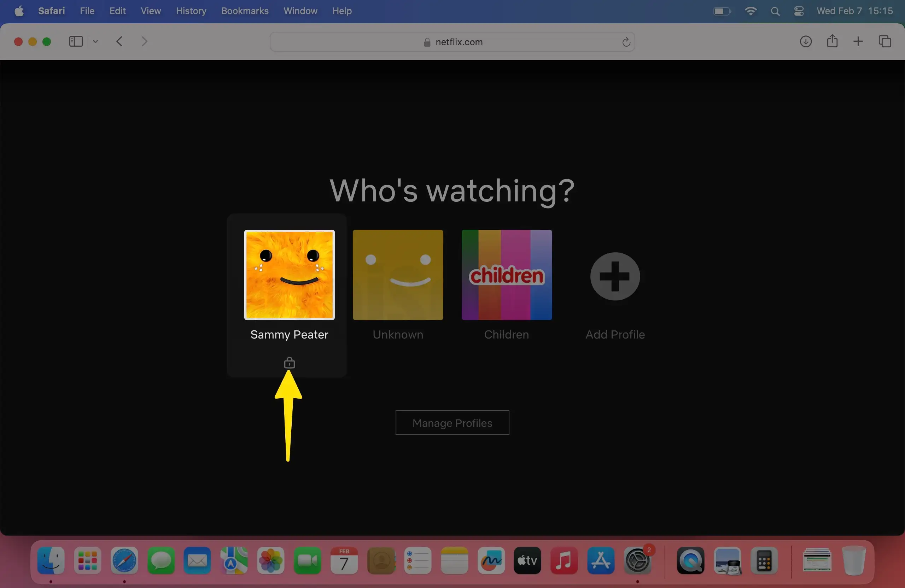The width and height of the screenshot is (905, 588).
Task: Toggle the Safari sidebar
Action: point(76,41)
